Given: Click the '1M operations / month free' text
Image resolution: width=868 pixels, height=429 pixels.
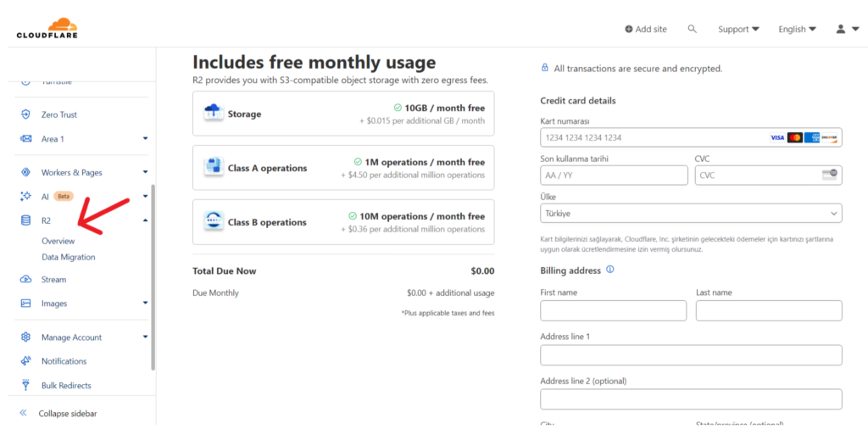Looking at the screenshot, I should [425, 162].
